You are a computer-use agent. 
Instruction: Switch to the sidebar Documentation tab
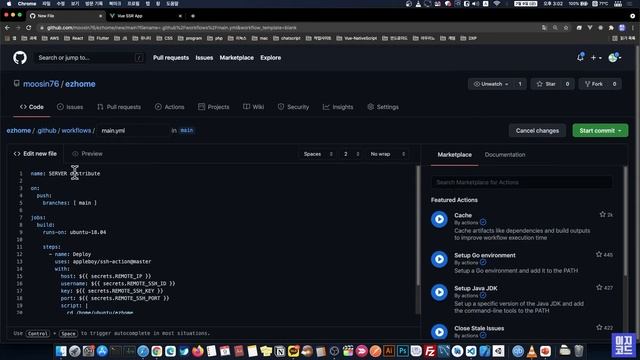(505, 155)
